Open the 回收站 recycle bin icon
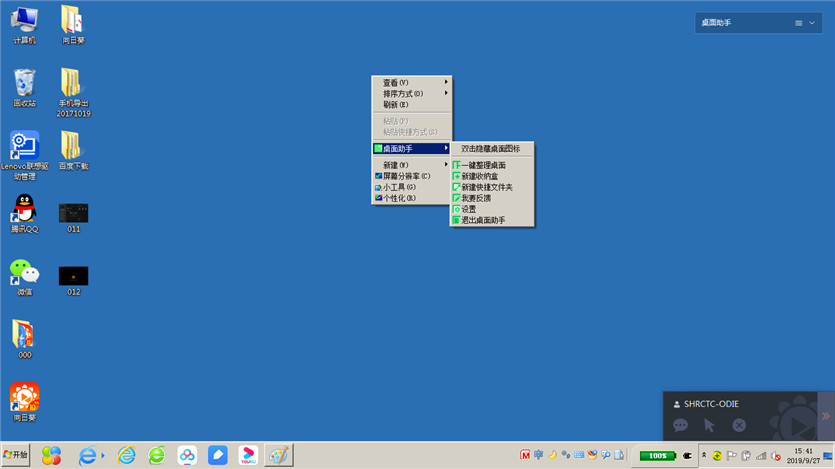Screen dimensions: 835x469 tap(24, 84)
